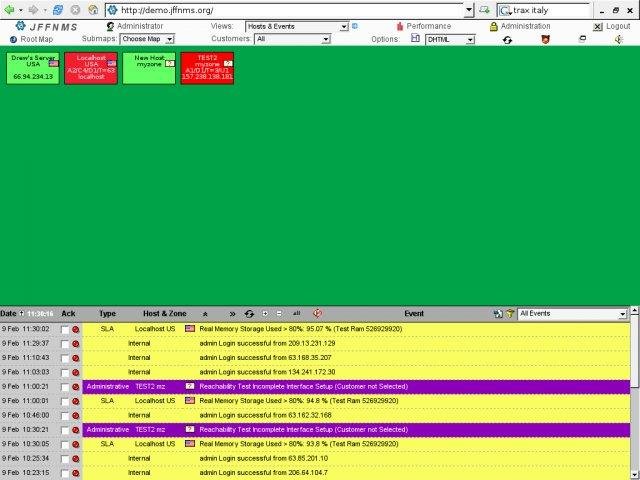Click the events list scrollbar up arrow
Image resolution: width=640 pixels, height=480 pixels.
pyautogui.click(x=635, y=311)
